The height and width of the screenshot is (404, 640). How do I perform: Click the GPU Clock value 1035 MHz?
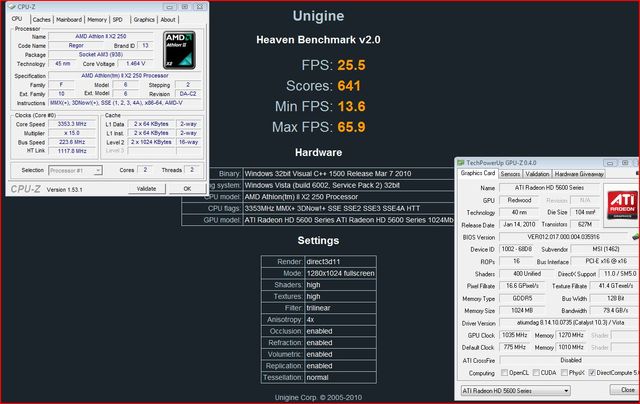pos(514,335)
